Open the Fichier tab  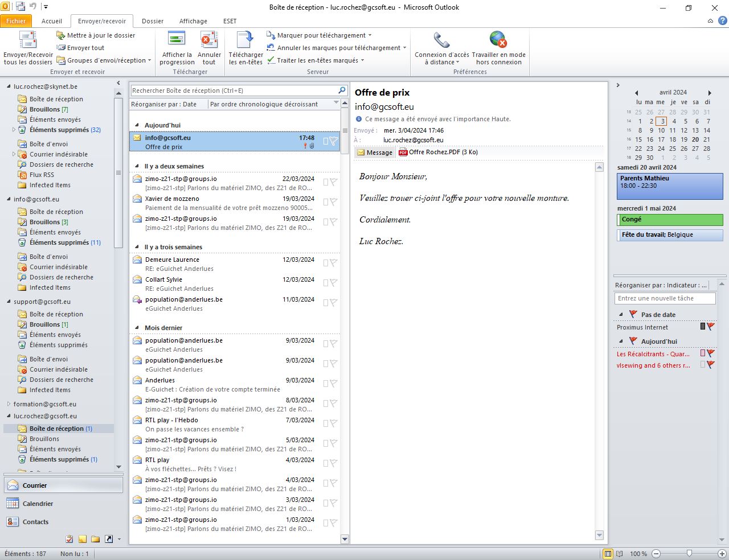[x=16, y=21]
